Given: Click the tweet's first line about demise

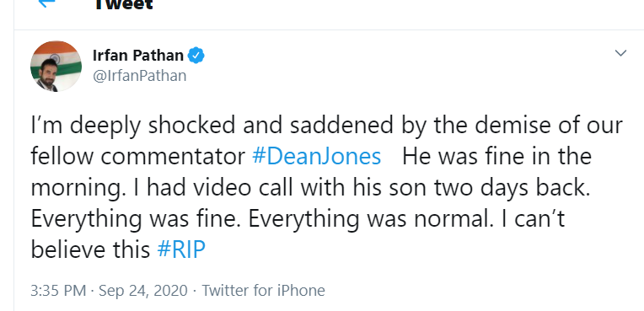Looking at the screenshot, I should point(327,126).
